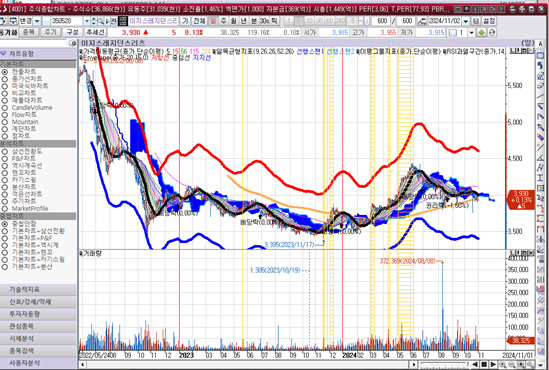Click the first zoom magnifier icon at bottom right
The image size is (549, 370).
tap(503, 365)
